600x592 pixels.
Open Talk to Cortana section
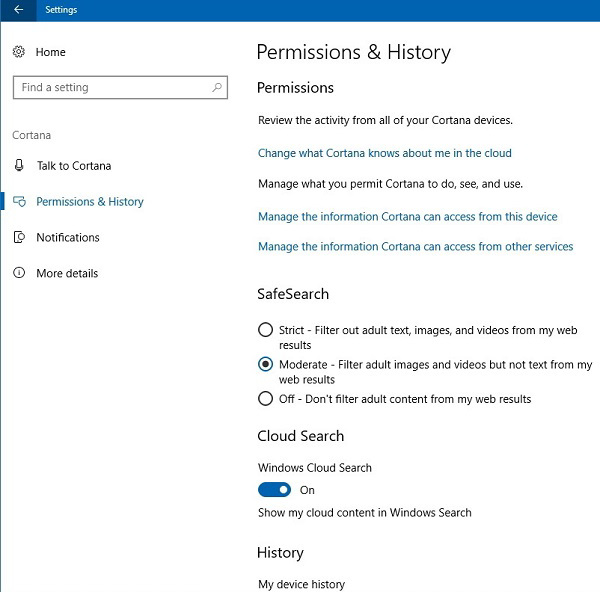pos(74,166)
